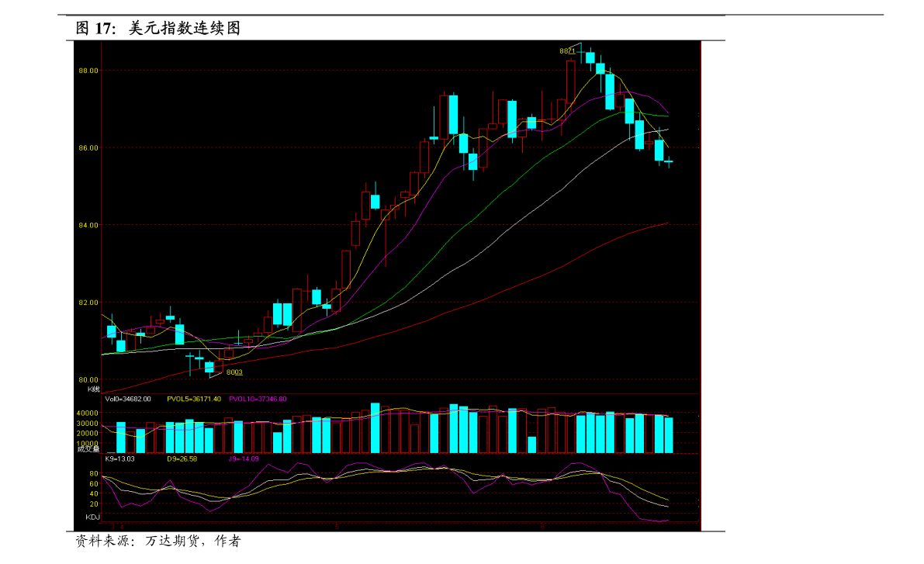Select the 20000 volume axis label
This screenshot has width=924, height=564.
coord(87,433)
